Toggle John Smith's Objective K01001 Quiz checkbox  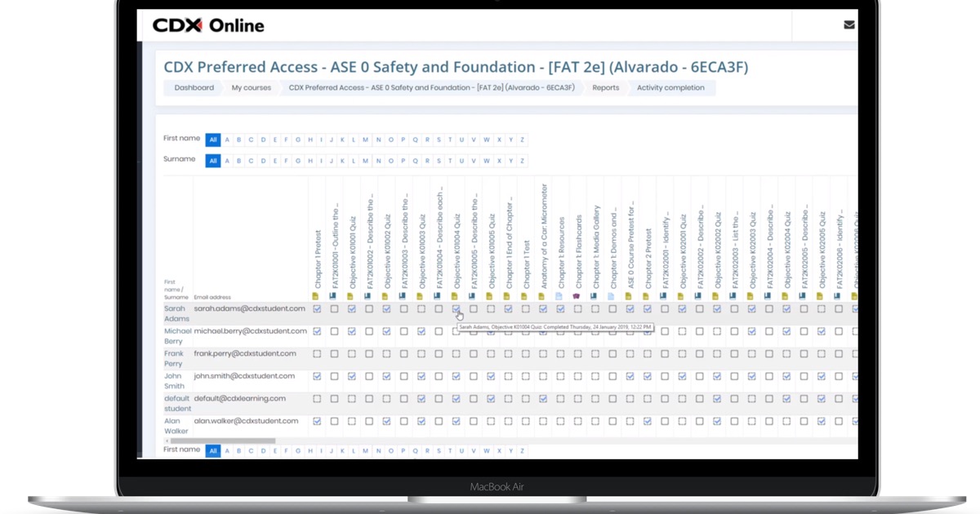(x=352, y=377)
